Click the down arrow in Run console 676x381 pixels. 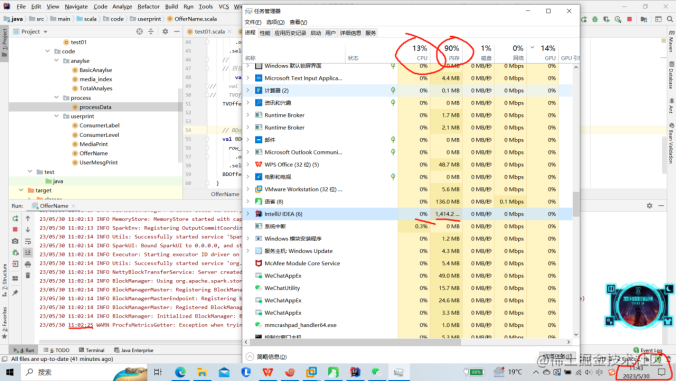(x=28, y=229)
